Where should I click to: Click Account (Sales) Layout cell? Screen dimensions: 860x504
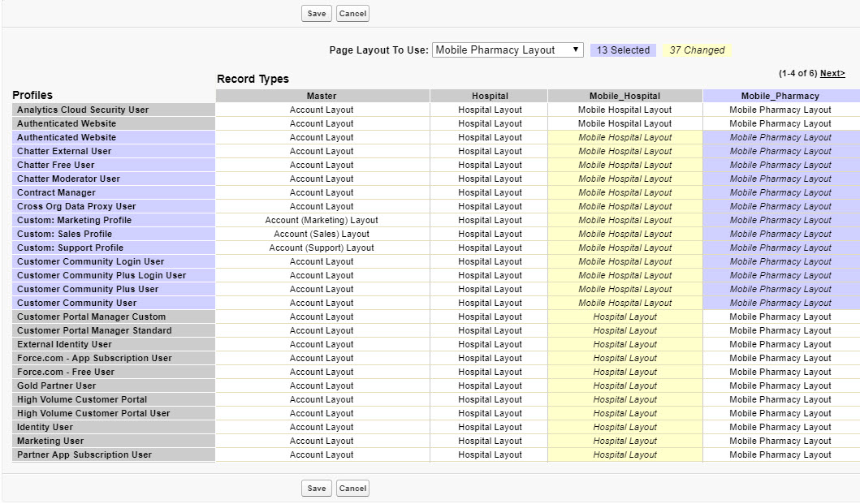point(322,234)
